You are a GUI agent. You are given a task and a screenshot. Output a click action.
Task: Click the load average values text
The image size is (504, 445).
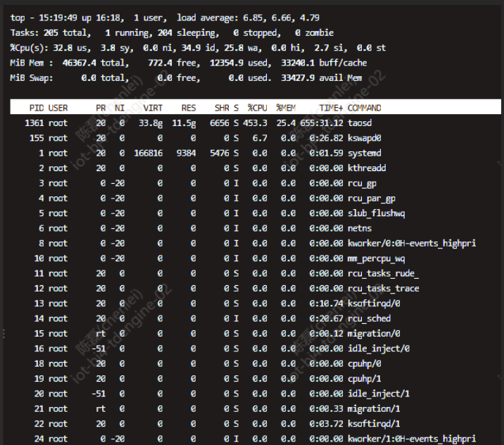pyautogui.click(x=260, y=18)
